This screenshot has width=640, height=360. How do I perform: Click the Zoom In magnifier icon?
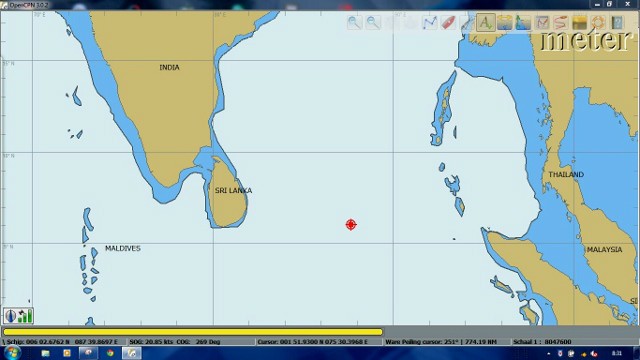(x=354, y=22)
